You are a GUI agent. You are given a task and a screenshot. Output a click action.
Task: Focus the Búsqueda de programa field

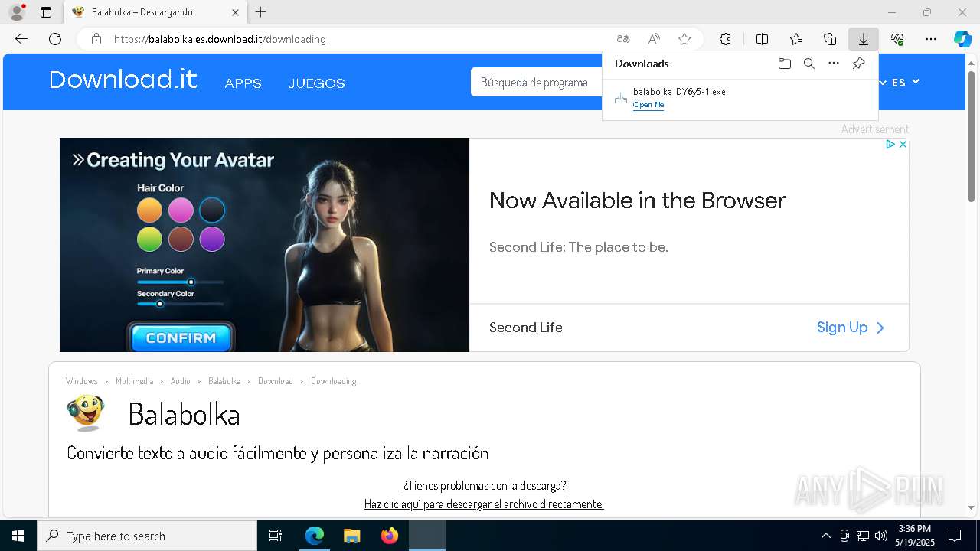coord(536,82)
